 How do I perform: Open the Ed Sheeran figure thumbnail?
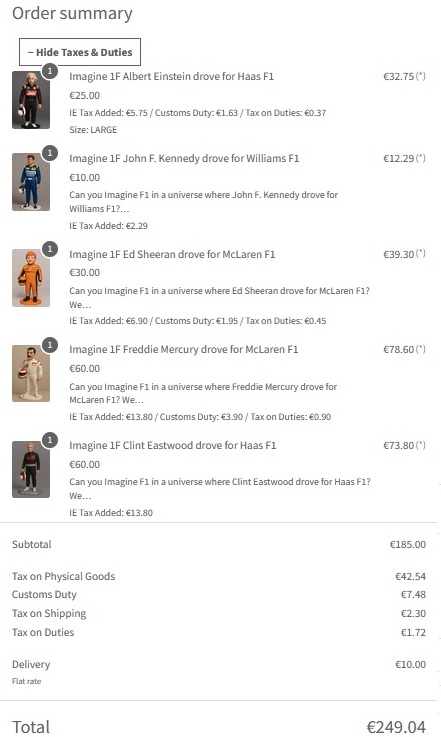click(x=31, y=278)
